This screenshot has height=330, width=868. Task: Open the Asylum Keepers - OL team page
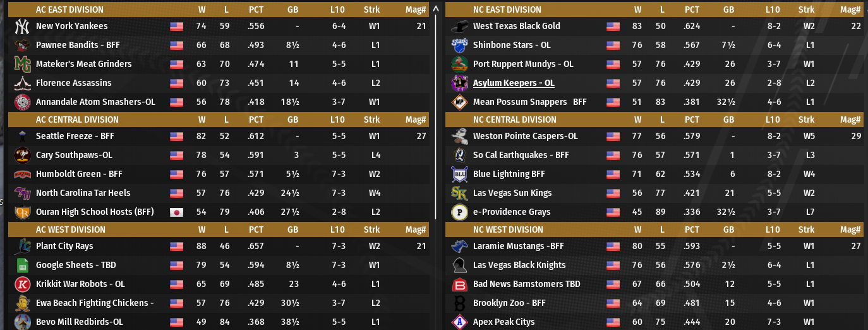click(x=514, y=83)
